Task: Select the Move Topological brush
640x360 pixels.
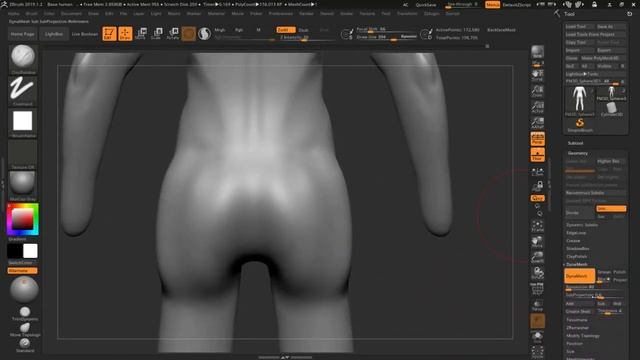Action: [x=25, y=330]
